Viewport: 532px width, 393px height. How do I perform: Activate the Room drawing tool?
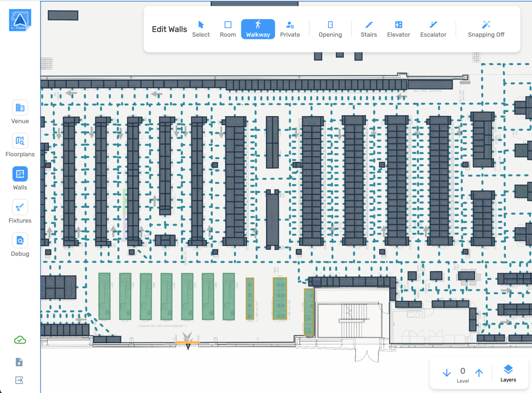228,29
